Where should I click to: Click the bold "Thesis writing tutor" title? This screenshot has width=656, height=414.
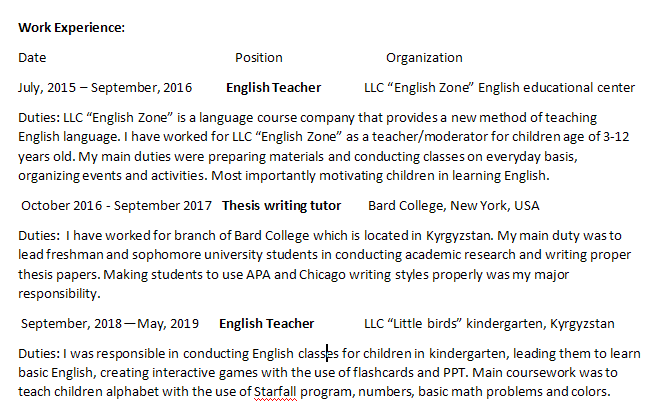[x=281, y=206]
